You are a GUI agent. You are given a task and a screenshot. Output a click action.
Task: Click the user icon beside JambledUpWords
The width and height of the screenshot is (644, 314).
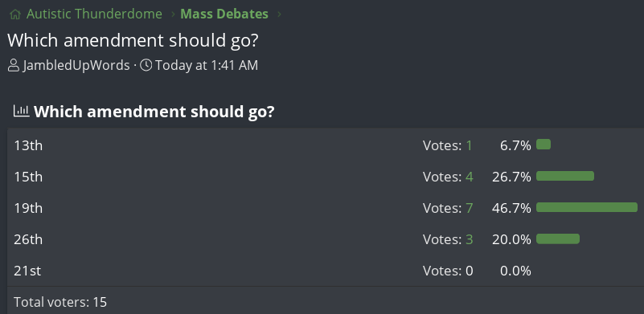tap(14, 65)
